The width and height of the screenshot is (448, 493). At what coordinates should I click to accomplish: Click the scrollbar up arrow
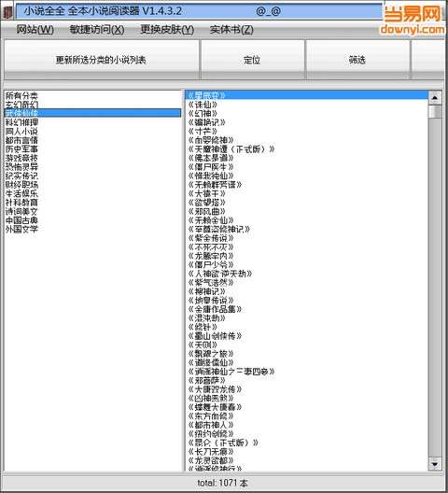click(435, 98)
